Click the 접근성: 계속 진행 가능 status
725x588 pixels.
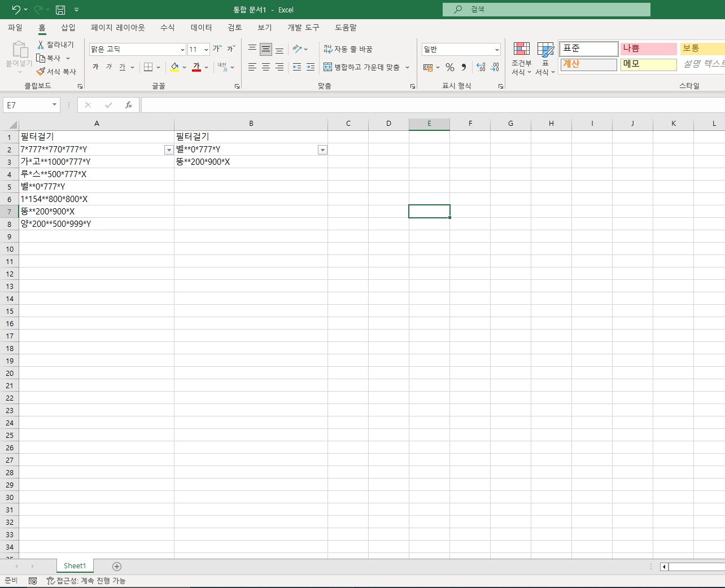coord(86,581)
